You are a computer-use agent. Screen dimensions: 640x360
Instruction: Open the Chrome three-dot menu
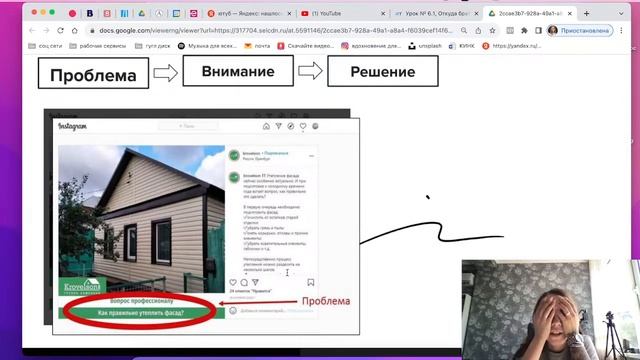click(x=621, y=30)
